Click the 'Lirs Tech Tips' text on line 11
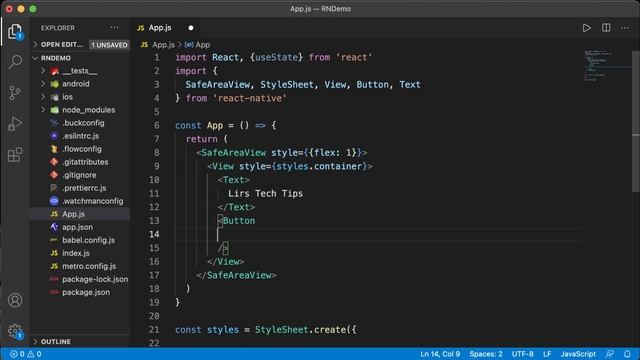This screenshot has height=360, width=640. (x=265, y=193)
